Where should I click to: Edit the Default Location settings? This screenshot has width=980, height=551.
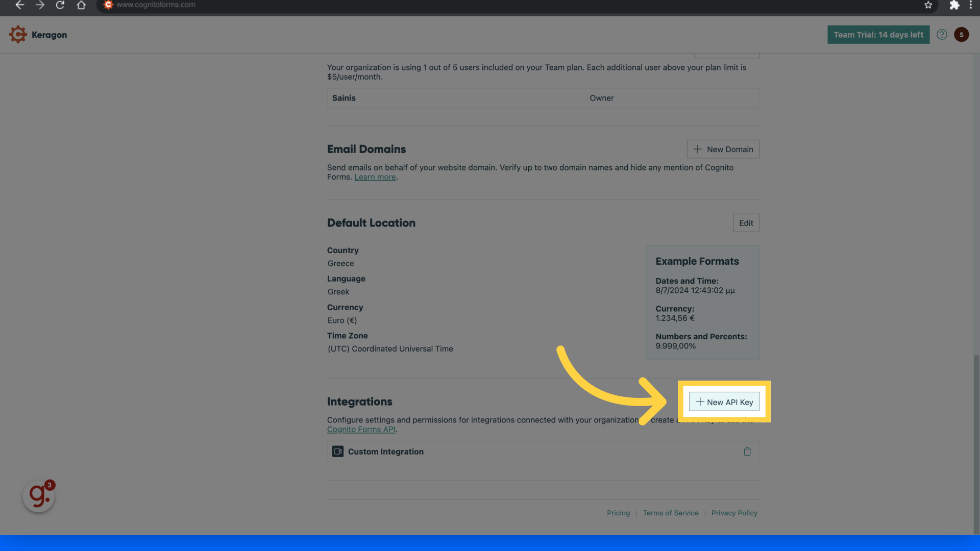click(746, 223)
